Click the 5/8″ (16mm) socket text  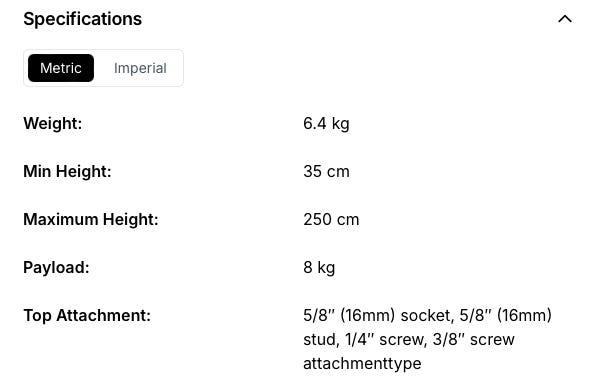point(378,315)
